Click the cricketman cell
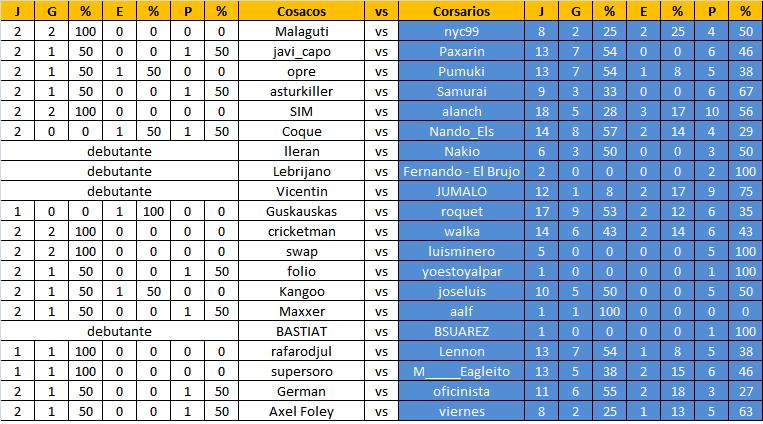Image resolution: width=763 pixels, height=424 pixels. tap(301, 231)
